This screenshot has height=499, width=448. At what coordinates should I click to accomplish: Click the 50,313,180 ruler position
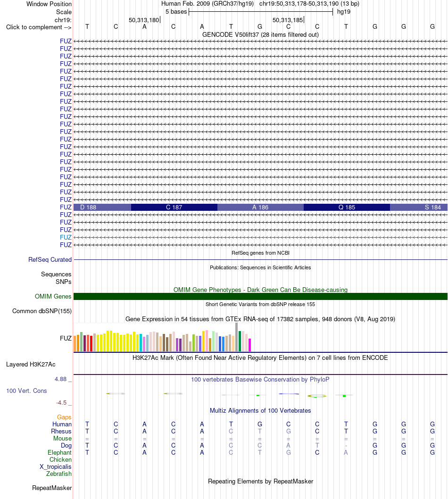(144, 20)
